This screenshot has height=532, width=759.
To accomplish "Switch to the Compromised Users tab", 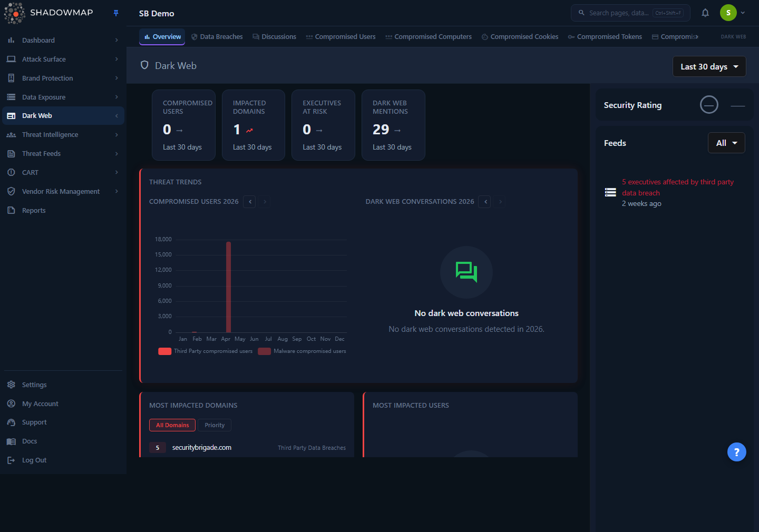I will coord(340,37).
